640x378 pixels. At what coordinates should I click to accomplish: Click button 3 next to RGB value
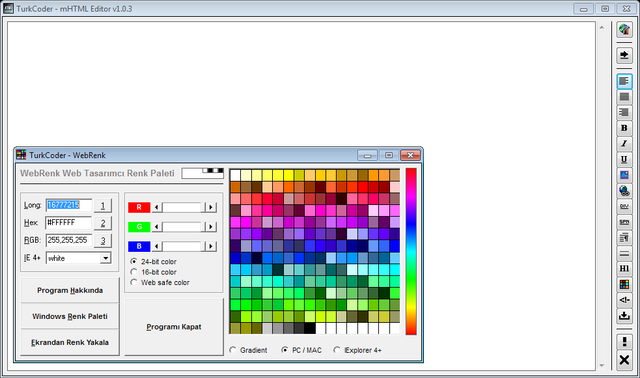tap(102, 241)
